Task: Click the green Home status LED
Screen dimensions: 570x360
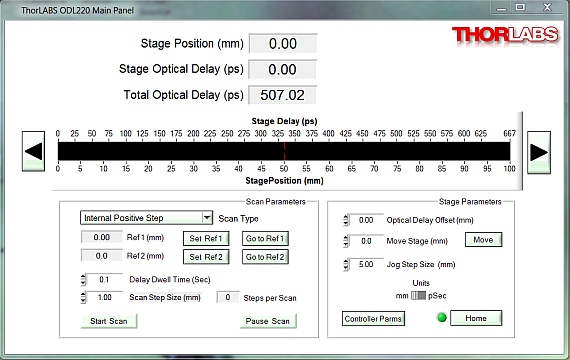Action: (442, 317)
